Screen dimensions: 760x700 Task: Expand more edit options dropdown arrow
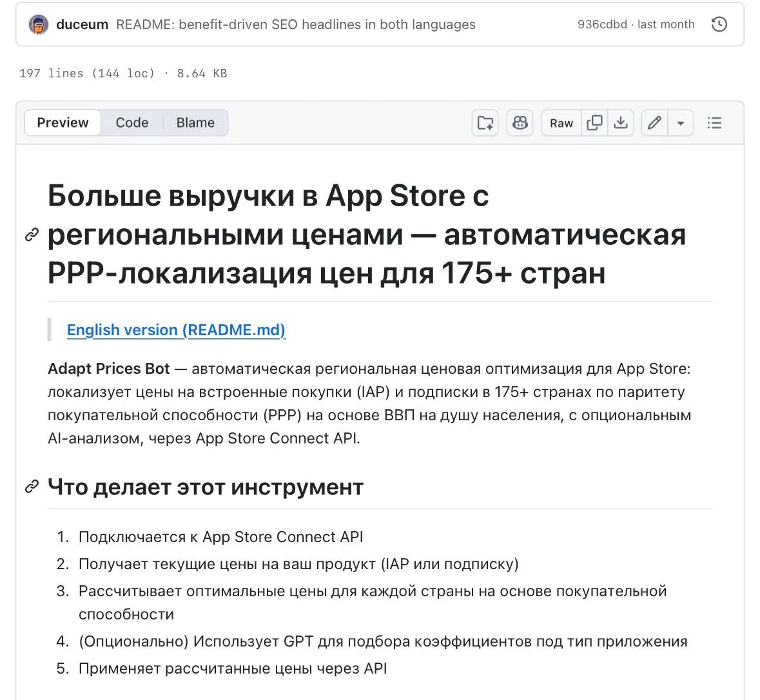[x=681, y=123]
